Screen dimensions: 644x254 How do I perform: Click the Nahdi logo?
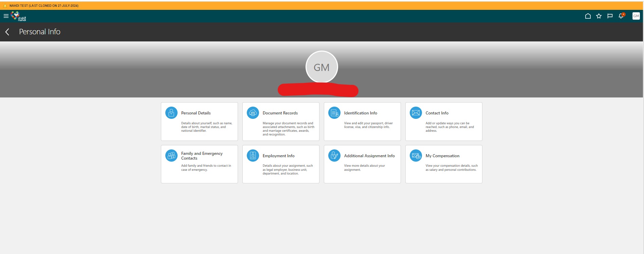(18, 16)
